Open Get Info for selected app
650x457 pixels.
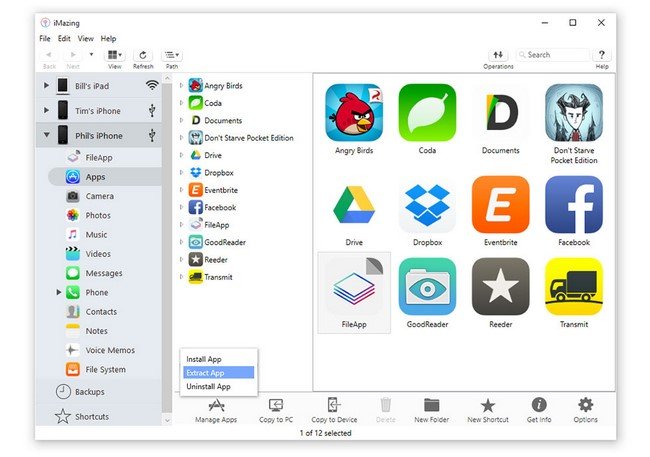539,404
